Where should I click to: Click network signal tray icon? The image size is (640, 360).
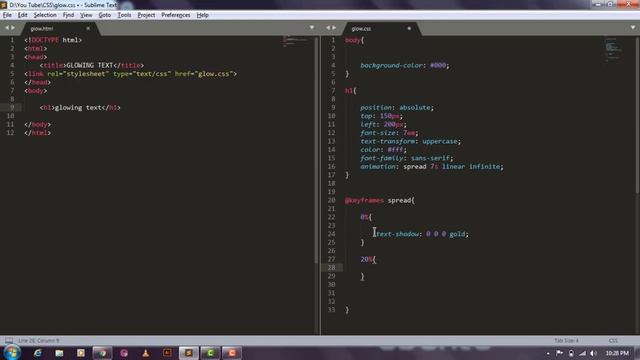(x=582, y=353)
